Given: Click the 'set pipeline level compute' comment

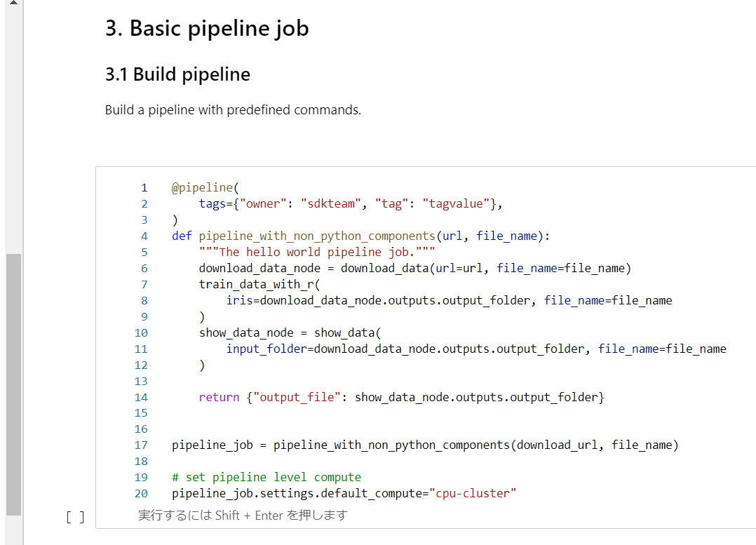Looking at the screenshot, I should click(266, 477).
